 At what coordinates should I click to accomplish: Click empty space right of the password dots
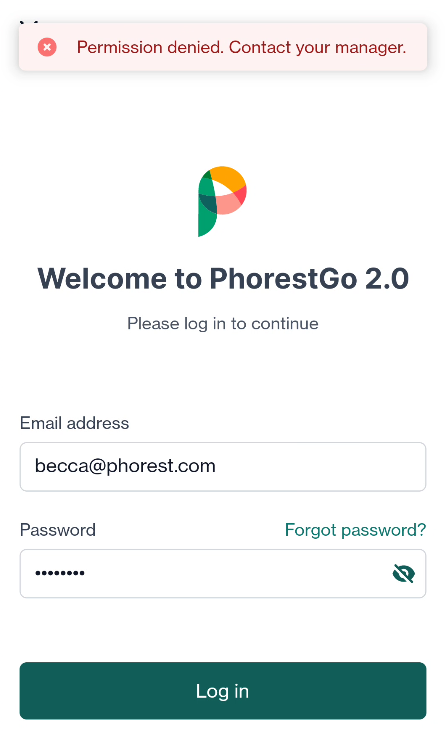pyautogui.click(x=236, y=574)
